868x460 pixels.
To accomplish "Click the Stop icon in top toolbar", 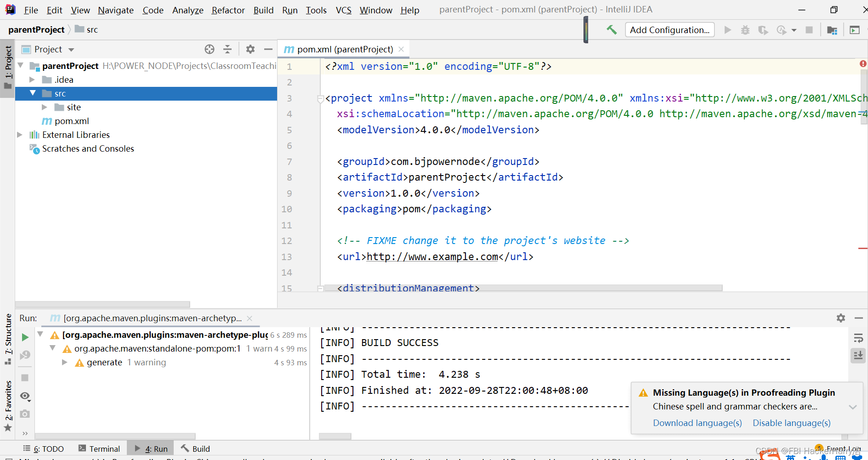I will pyautogui.click(x=809, y=30).
